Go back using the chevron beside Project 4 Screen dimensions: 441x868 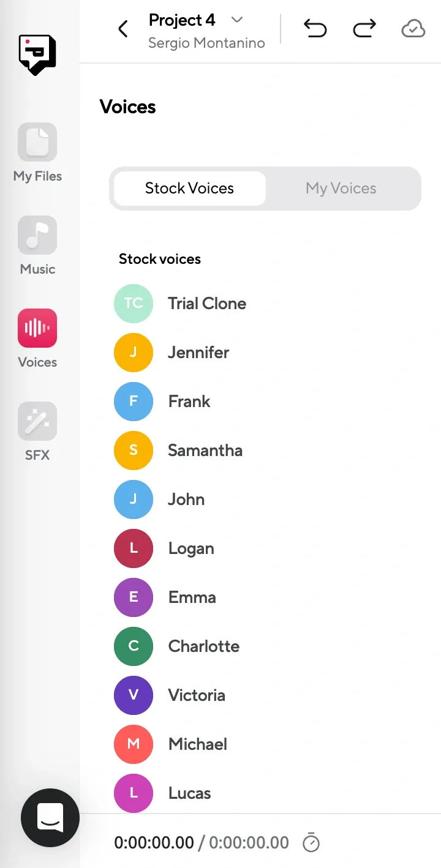coord(123,28)
